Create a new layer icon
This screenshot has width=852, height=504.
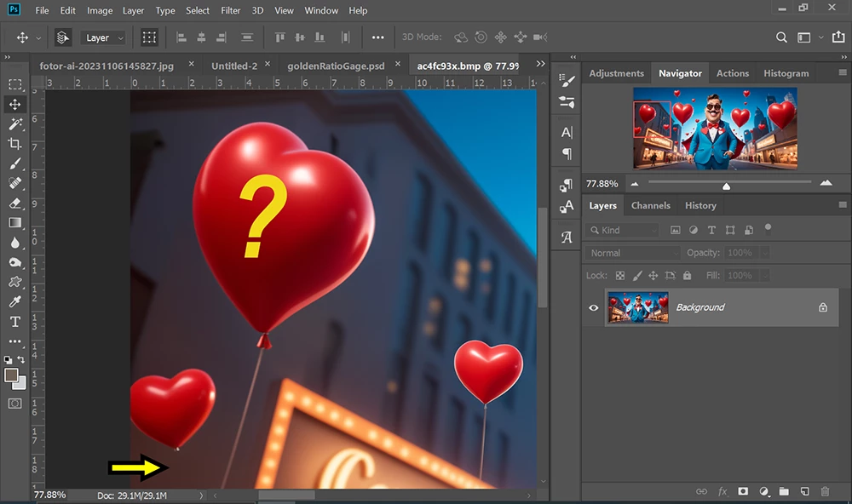[x=805, y=491]
